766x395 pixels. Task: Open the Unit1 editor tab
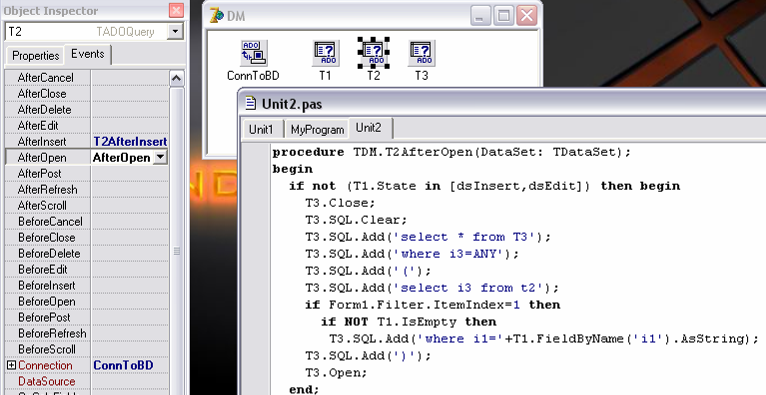point(261,129)
